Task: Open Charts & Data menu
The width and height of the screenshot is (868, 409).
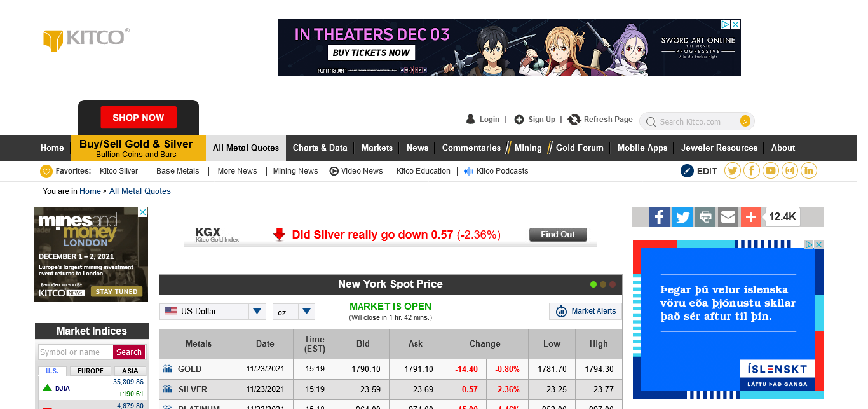Action: (x=320, y=148)
